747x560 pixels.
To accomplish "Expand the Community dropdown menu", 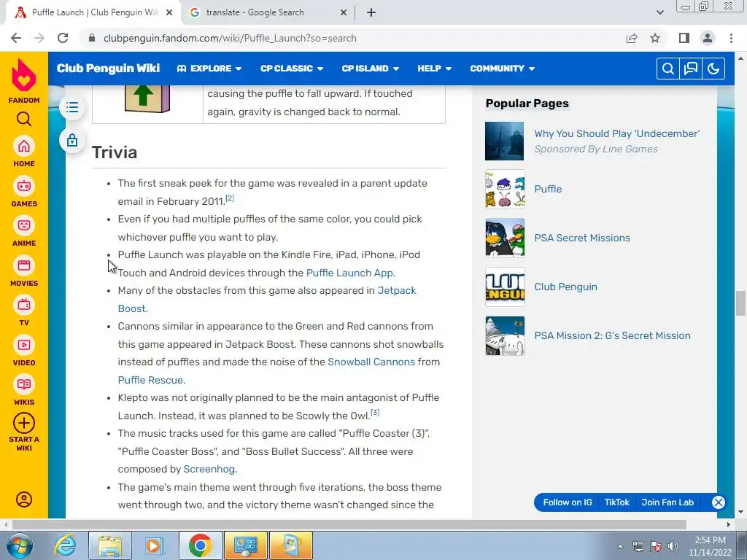I will tap(502, 69).
